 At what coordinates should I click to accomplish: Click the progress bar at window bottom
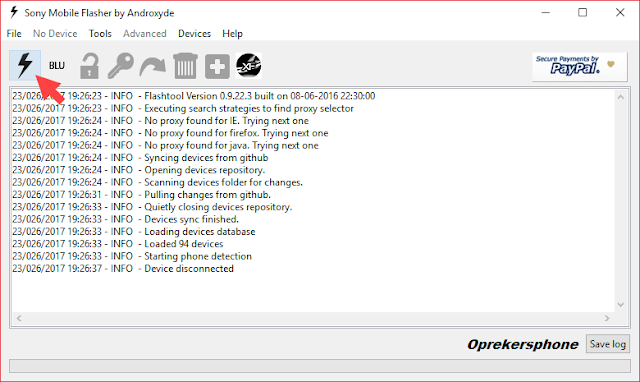point(320,366)
